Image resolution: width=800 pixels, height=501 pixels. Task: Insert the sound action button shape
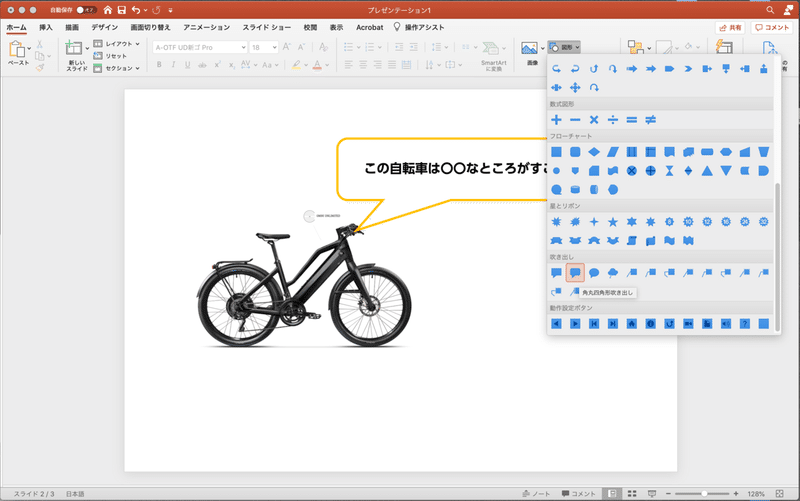726,324
